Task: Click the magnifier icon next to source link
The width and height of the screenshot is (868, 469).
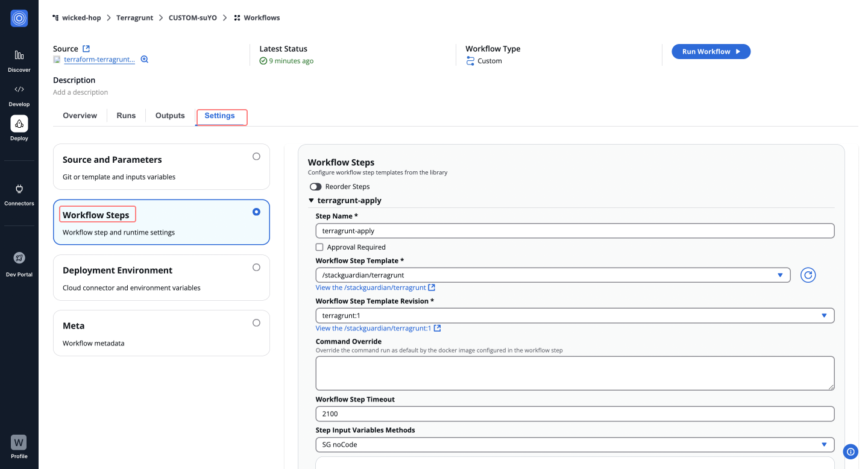Action: 145,60
